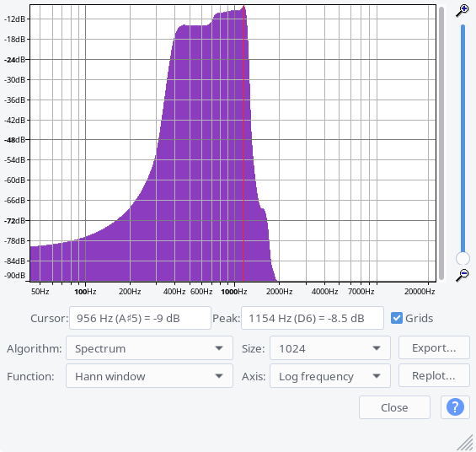Screen dimensions: 476x452
Task: Click the 2000Hz axis label
Action: [x=280, y=292]
